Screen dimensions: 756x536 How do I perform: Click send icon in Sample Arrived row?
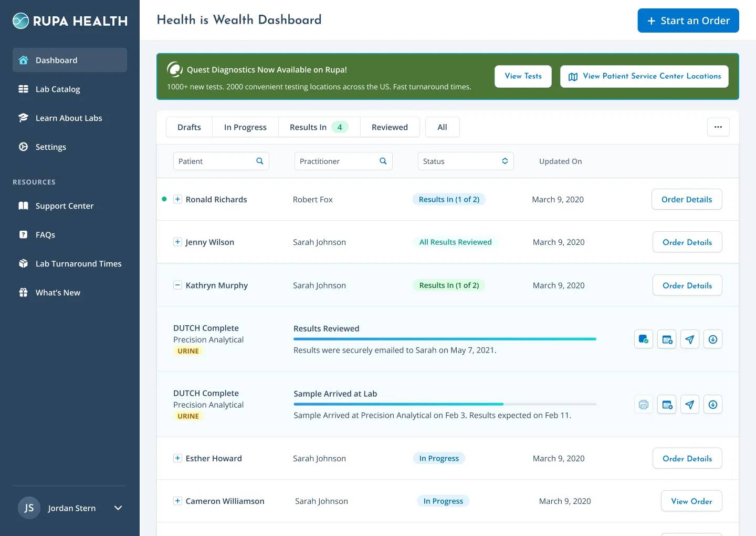click(690, 404)
